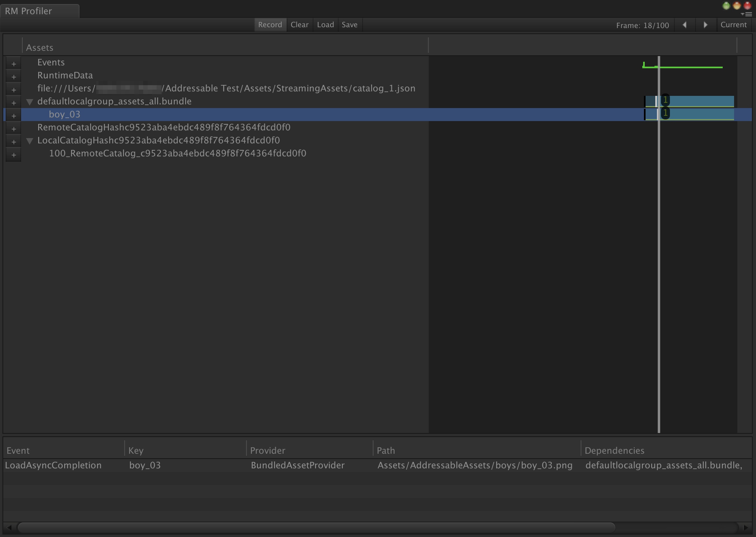Click the next frame arrow

(706, 25)
